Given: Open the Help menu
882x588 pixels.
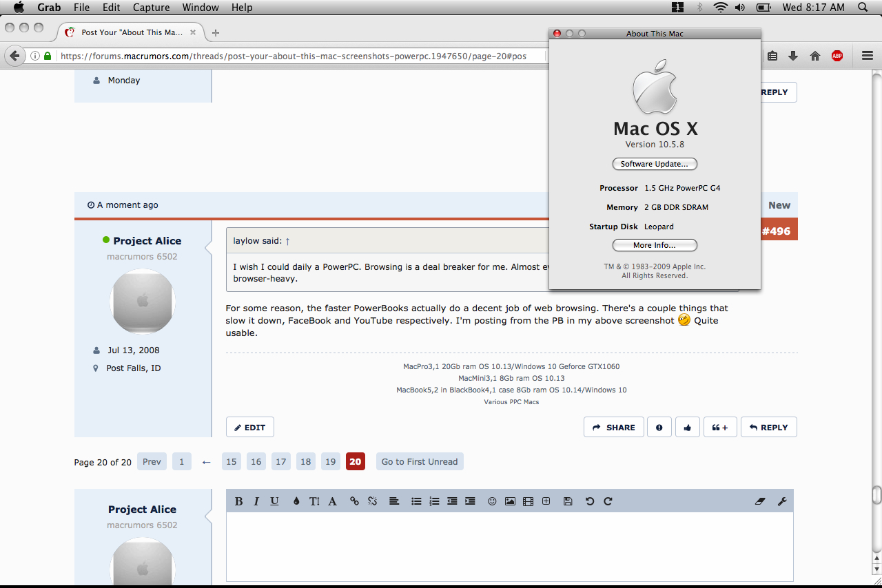Looking at the screenshot, I should point(242,8).
